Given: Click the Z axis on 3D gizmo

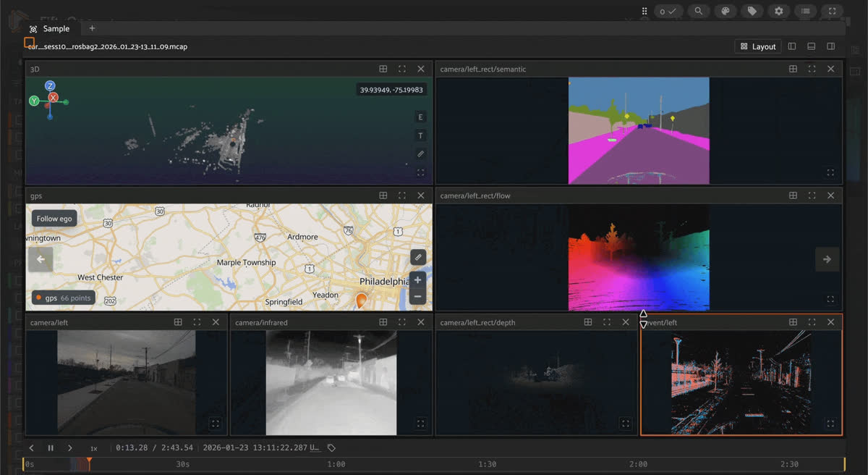Looking at the screenshot, I should tap(50, 86).
